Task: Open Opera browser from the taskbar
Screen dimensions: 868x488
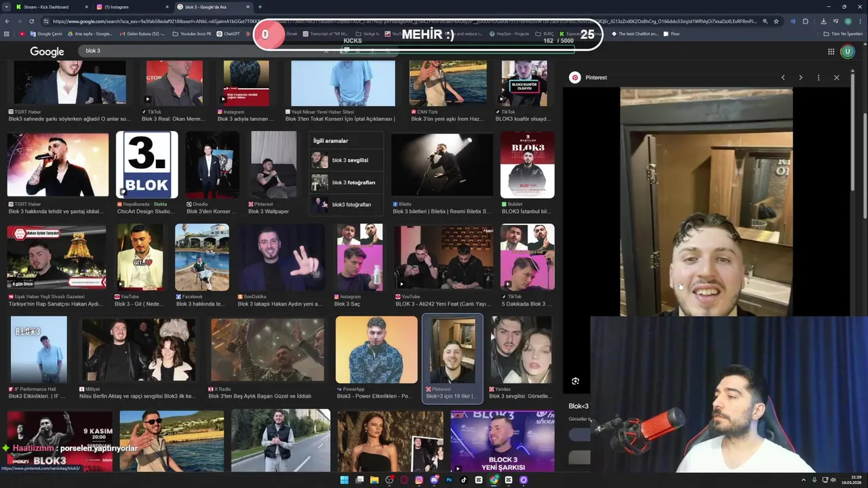Action: click(x=404, y=480)
